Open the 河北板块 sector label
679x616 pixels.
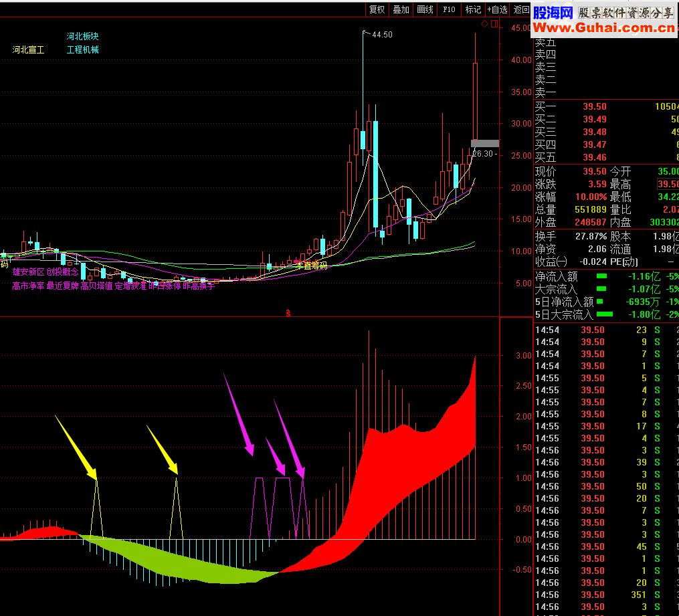point(83,36)
